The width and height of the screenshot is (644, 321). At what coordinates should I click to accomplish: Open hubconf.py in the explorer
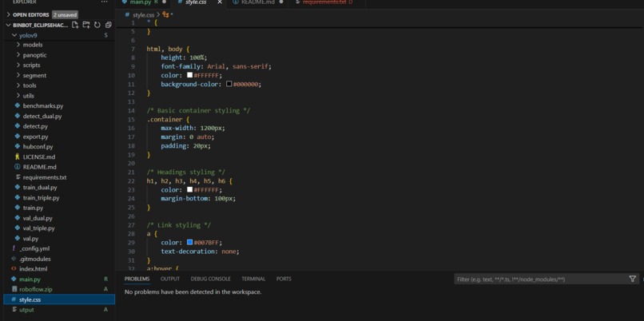(x=38, y=147)
